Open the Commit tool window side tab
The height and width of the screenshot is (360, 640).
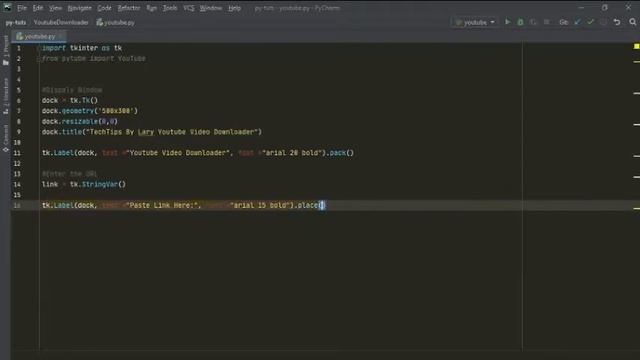(5, 138)
